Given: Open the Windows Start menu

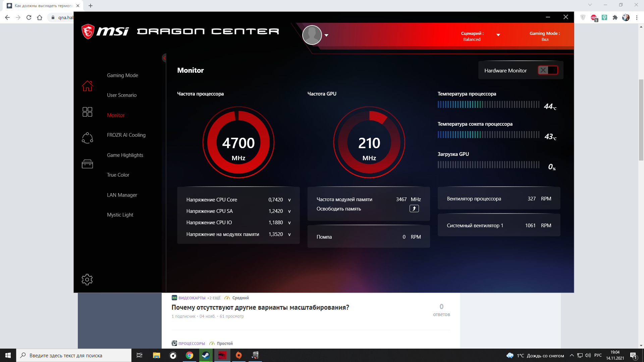Looking at the screenshot, I should tap(8, 355).
